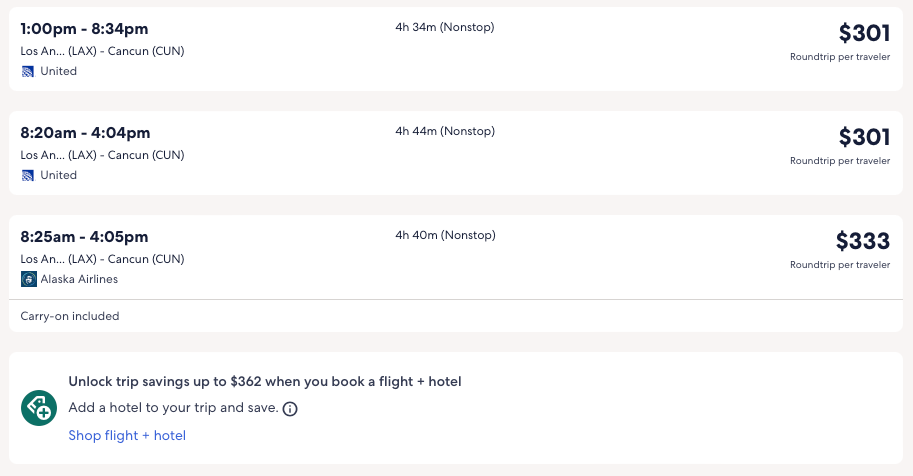913x476 pixels.
Task: Click the green flight + hotel savings icon
Action: coord(39,408)
